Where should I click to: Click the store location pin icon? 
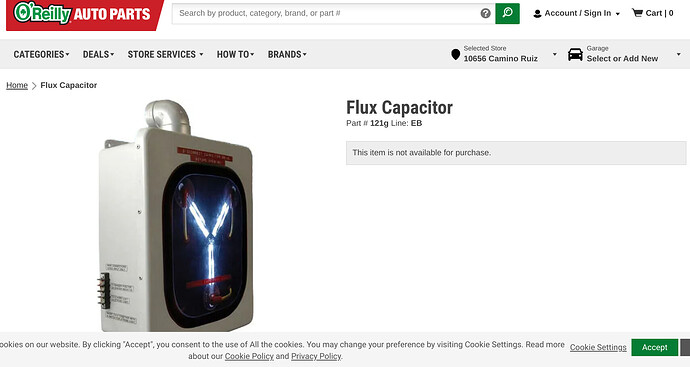coord(455,55)
